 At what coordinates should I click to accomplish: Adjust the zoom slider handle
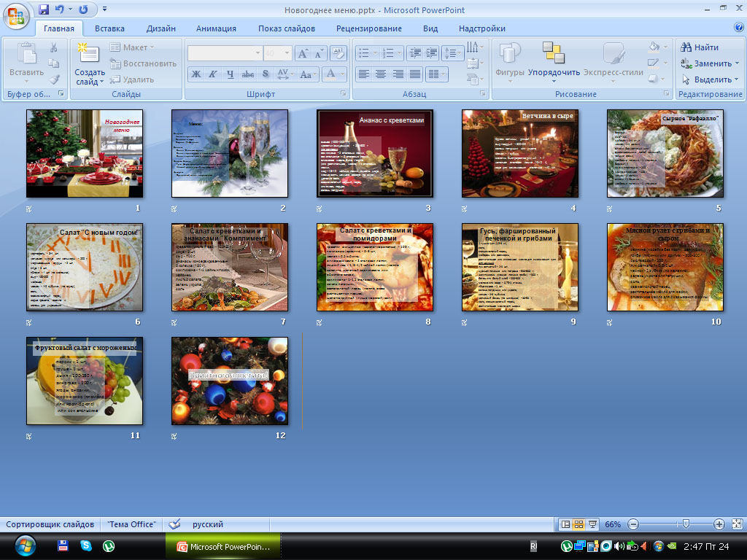(x=684, y=524)
